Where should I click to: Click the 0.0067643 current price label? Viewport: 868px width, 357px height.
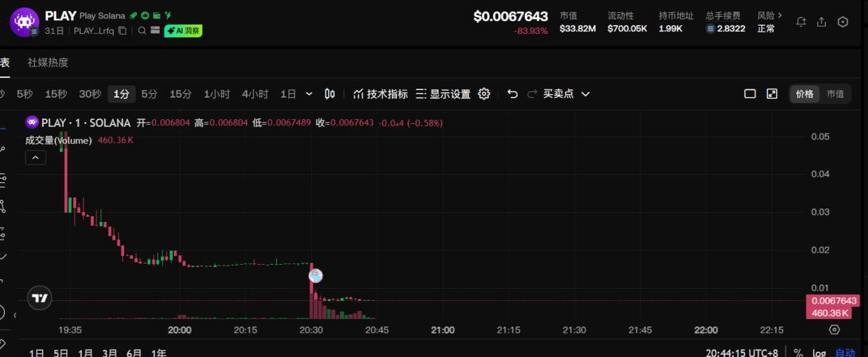(x=833, y=301)
